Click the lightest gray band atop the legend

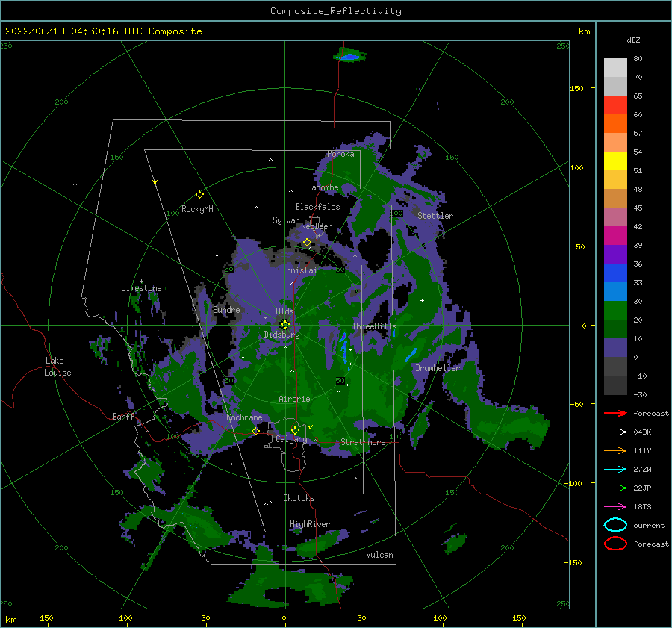point(615,68)
